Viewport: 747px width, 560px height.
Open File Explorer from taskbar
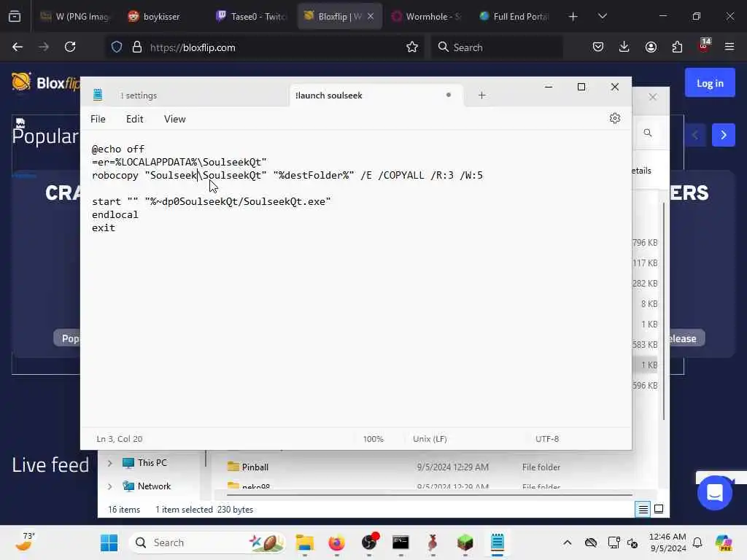304,542
